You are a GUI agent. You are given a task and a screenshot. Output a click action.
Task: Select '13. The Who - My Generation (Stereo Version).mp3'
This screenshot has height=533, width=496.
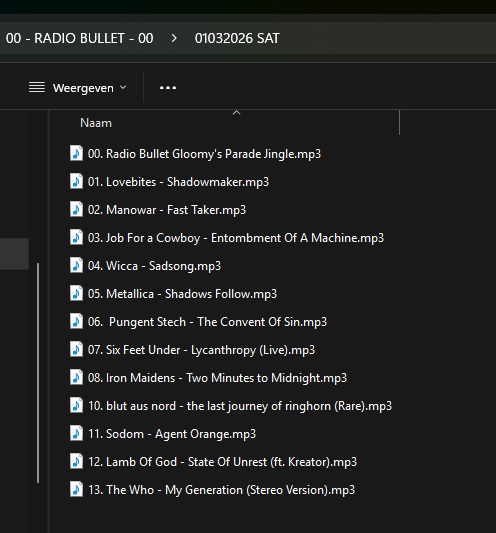click(x=221, y=490)
